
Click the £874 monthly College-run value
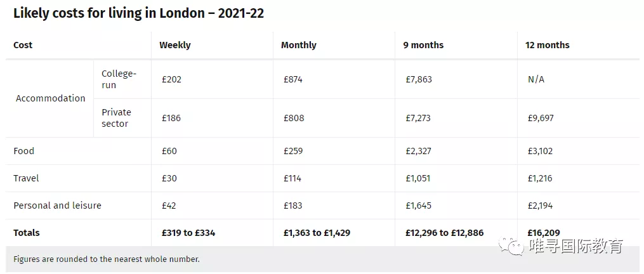(x=294, y=79)
